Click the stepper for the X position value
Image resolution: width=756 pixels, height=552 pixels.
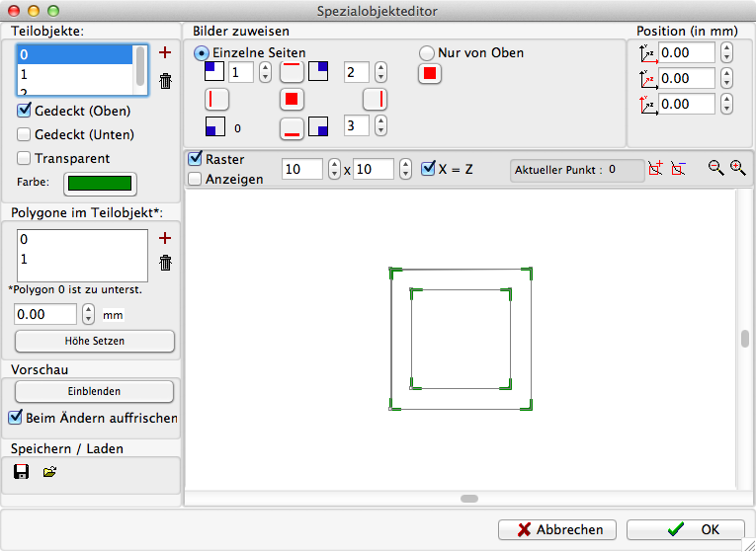click(727, 52)
